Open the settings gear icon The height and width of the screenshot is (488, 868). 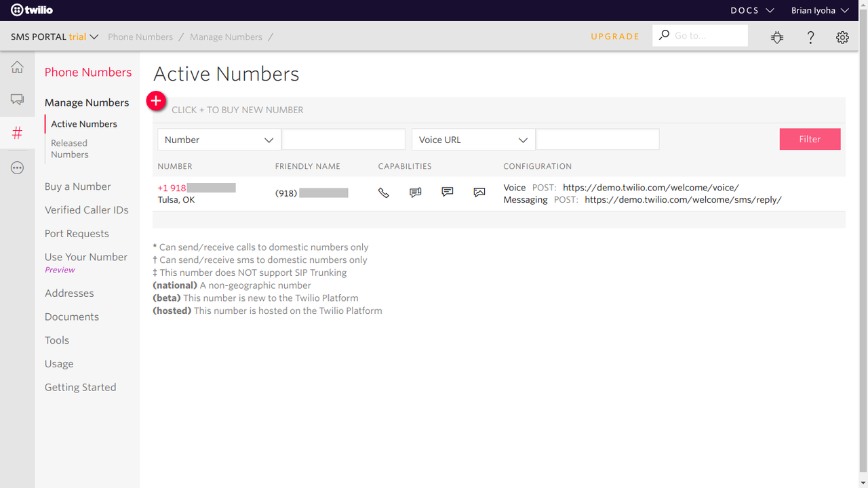pos(842,37)
